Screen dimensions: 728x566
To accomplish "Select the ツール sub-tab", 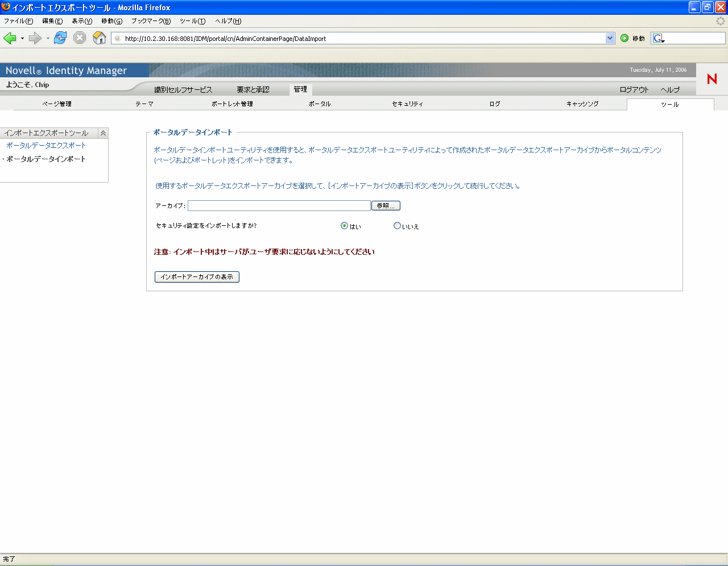I will [670, 105].
